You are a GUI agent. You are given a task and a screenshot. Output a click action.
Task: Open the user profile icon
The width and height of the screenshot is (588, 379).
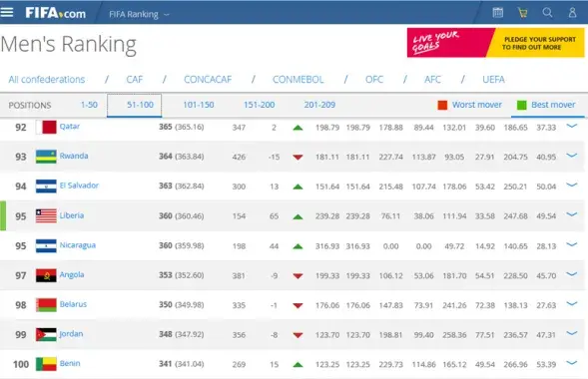[x=572, y=13]
